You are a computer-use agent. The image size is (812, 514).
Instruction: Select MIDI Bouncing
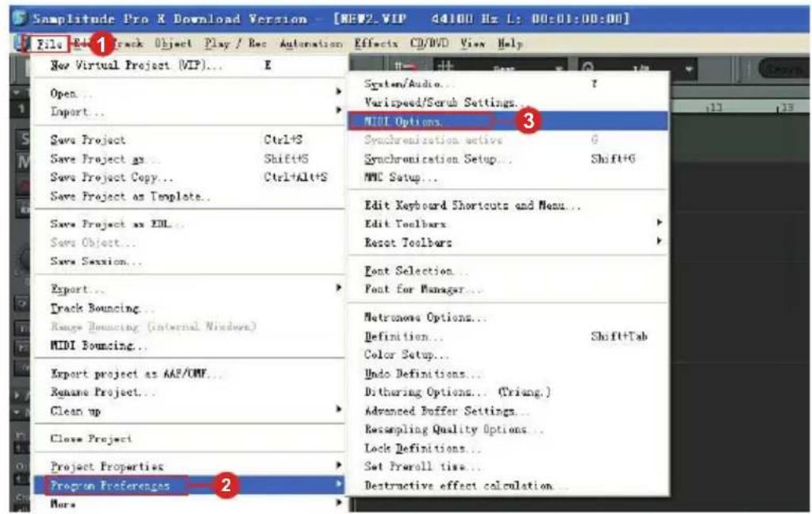pos(190,345)
